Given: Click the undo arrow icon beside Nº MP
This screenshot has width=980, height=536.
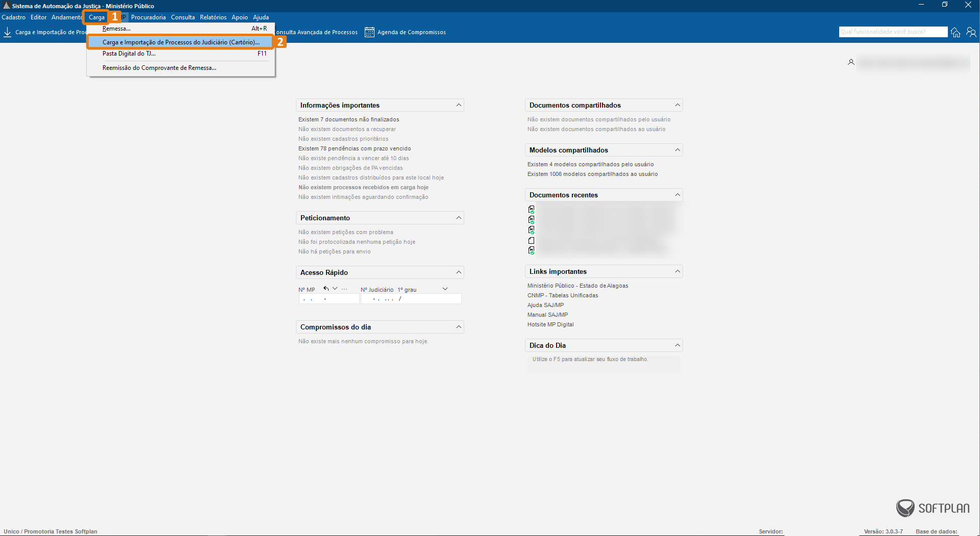Looking at the screenshot, I should click(326, 289).
